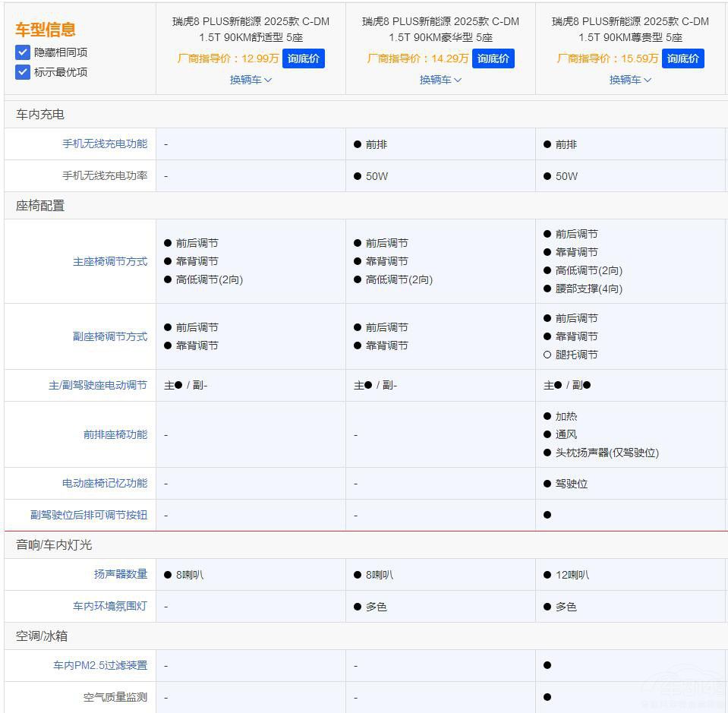
Task: Click the 主/副驾驶座电动调节 link
Action: click(98, 385)
